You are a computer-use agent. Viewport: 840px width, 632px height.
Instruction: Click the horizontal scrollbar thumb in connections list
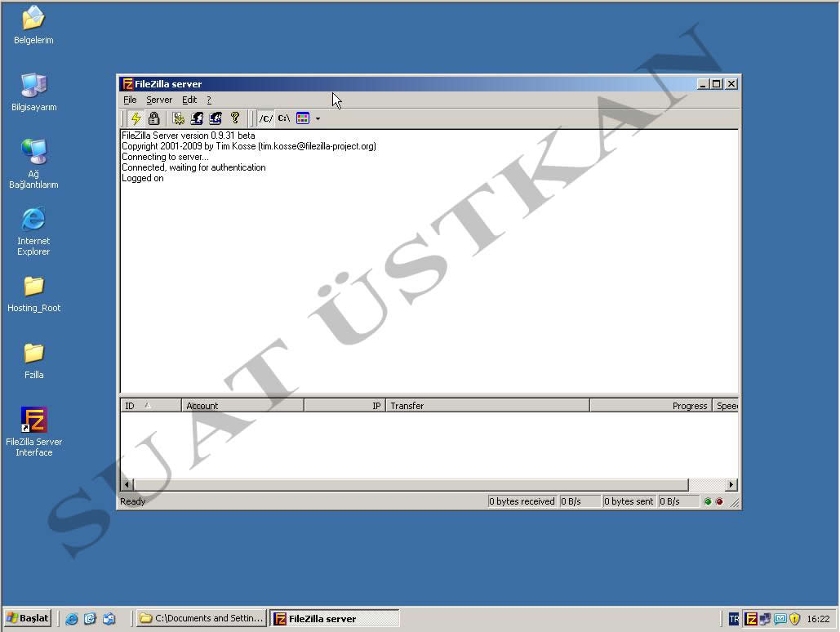411,484
